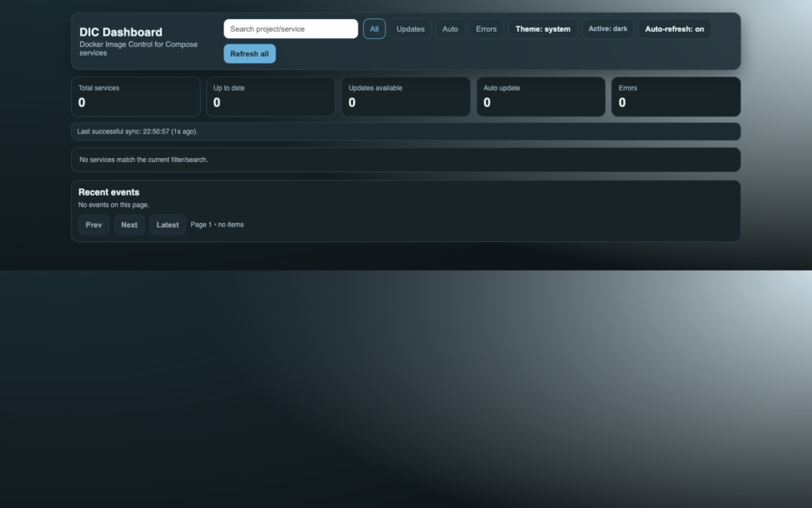
Task: Select the All filter
Action: [373, 29]
